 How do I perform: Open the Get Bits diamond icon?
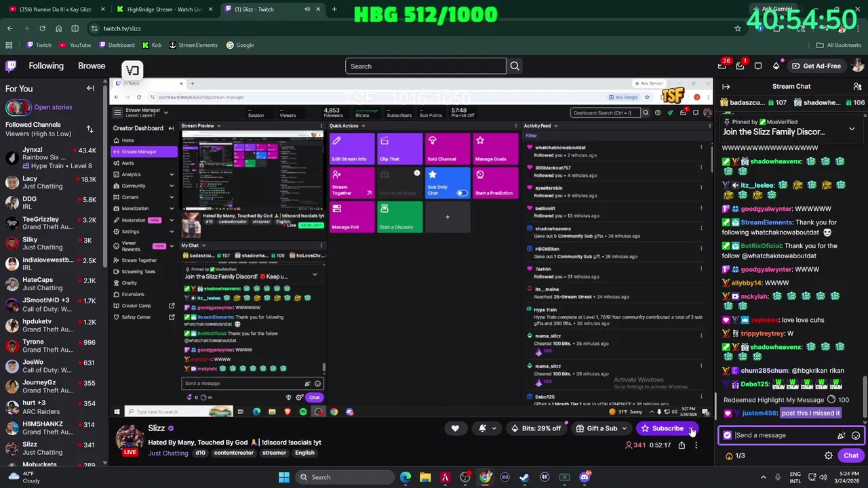[x=776, y=66]
